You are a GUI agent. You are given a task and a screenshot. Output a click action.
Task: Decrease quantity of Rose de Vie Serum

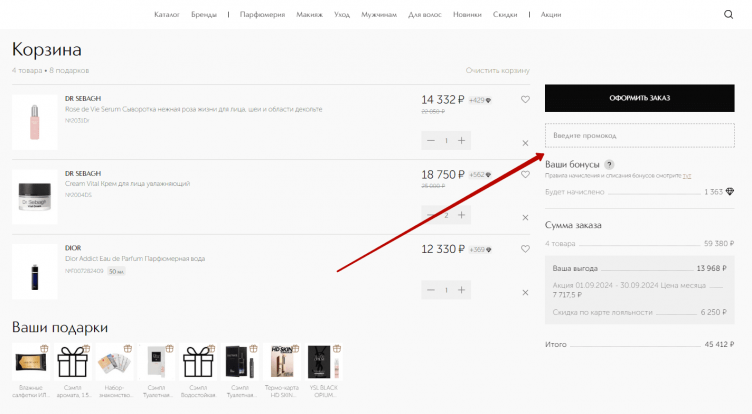431,140
